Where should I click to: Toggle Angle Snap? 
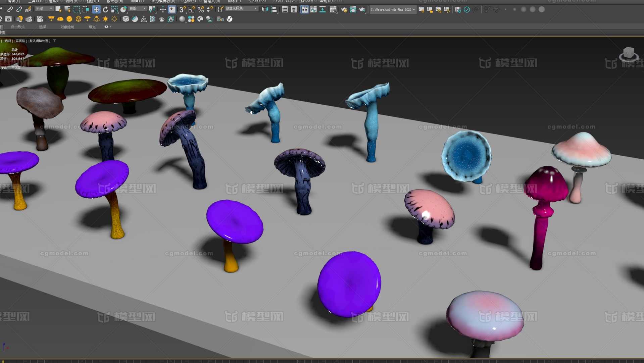pos(192,9)
